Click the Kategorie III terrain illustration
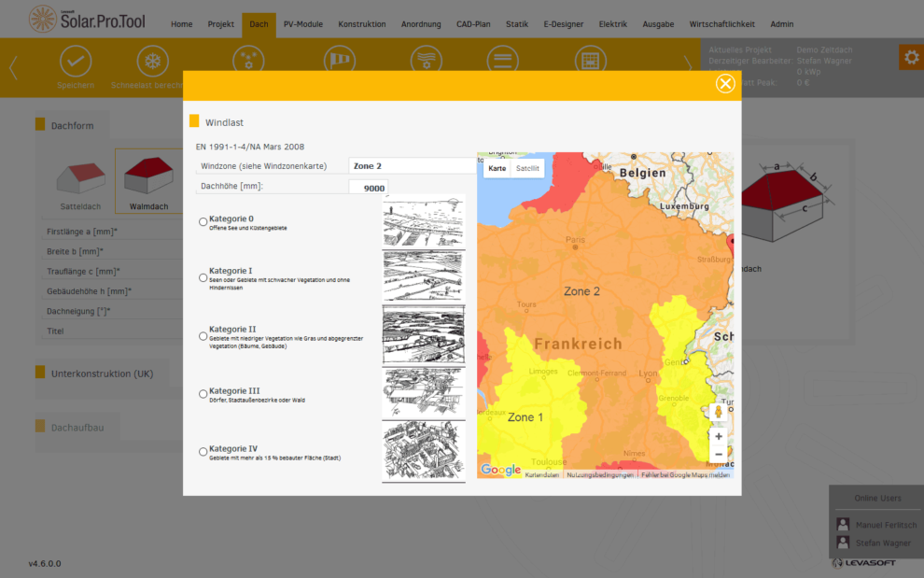This screenshot has height=578, width=924. coord(423,392)
